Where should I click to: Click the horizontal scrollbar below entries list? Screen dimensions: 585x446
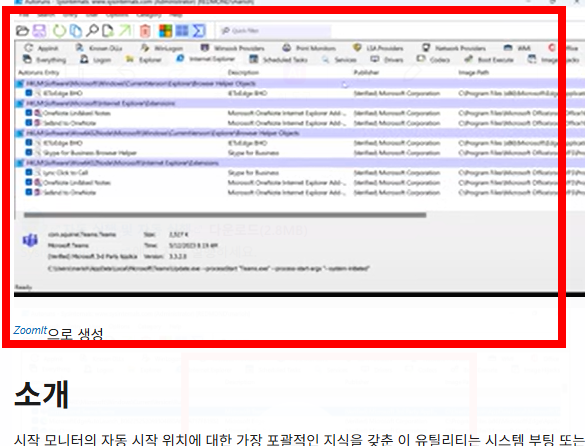click(x=225, y=215)
